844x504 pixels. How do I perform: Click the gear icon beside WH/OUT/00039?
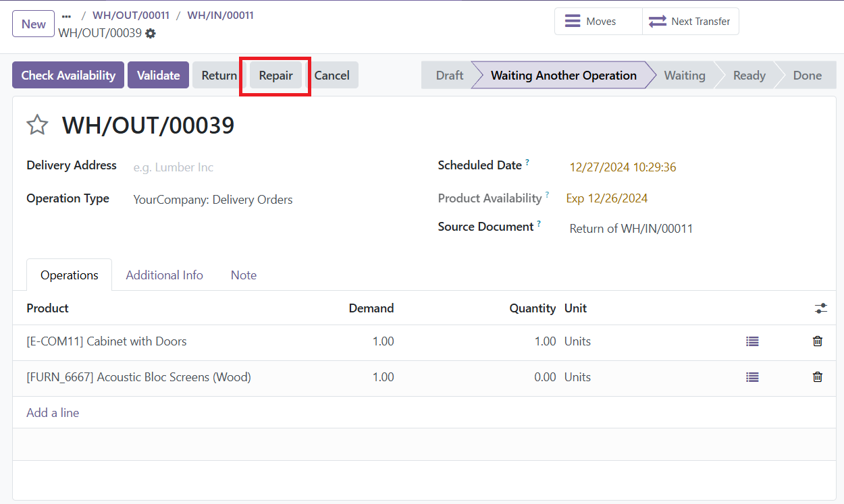pyautogui.click(x=151, y=33)
